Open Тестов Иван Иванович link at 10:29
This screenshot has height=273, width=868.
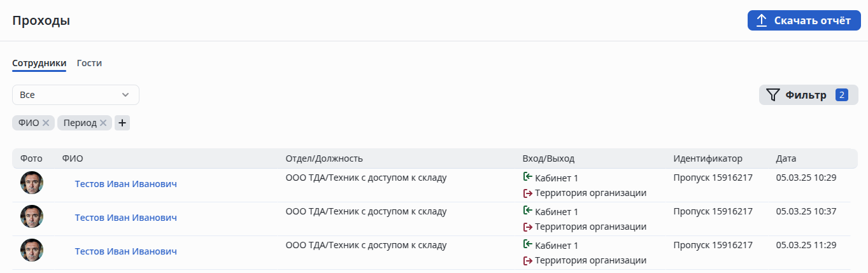pos(125,184)
